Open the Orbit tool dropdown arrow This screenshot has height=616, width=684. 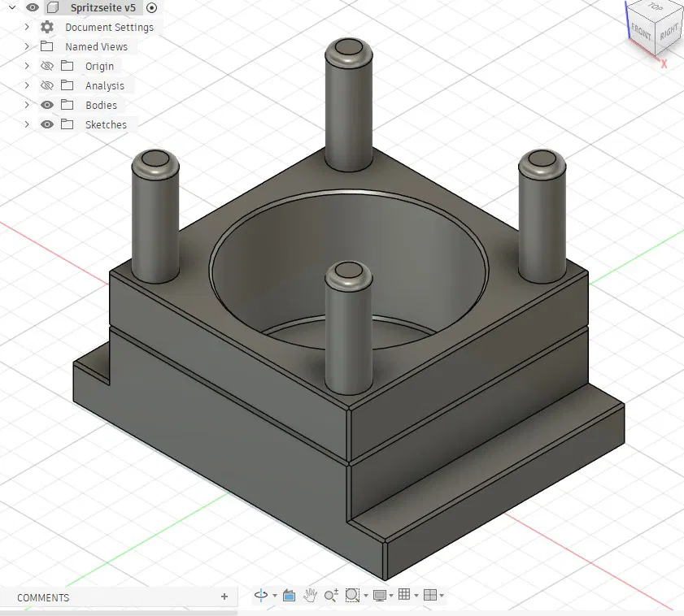(x=275, y=596)
